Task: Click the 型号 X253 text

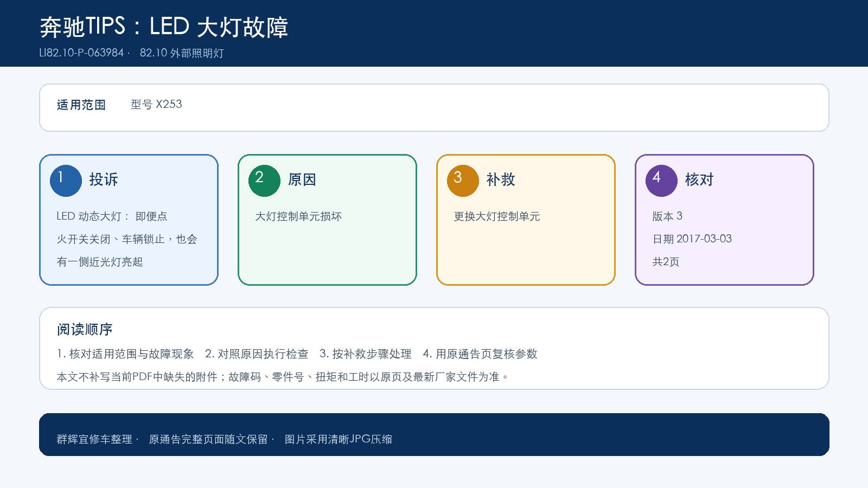Action: (156, 104)
